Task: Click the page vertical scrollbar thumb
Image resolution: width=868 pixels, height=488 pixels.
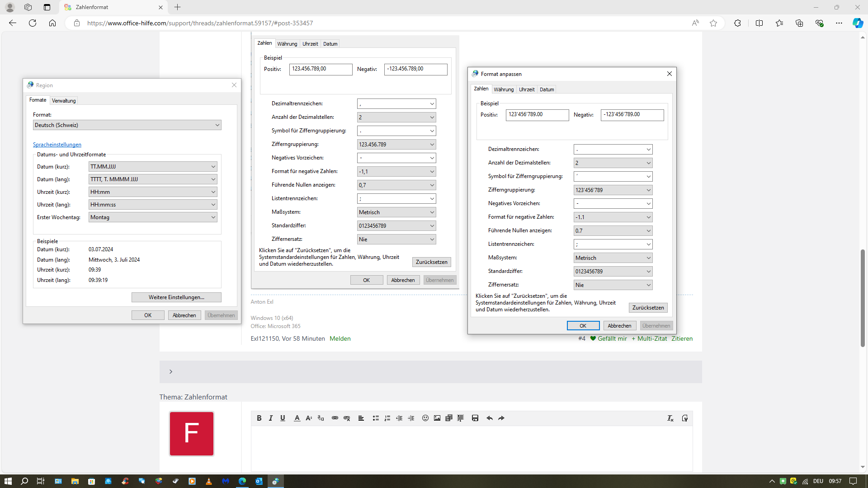Action: [x=863, y=298]
